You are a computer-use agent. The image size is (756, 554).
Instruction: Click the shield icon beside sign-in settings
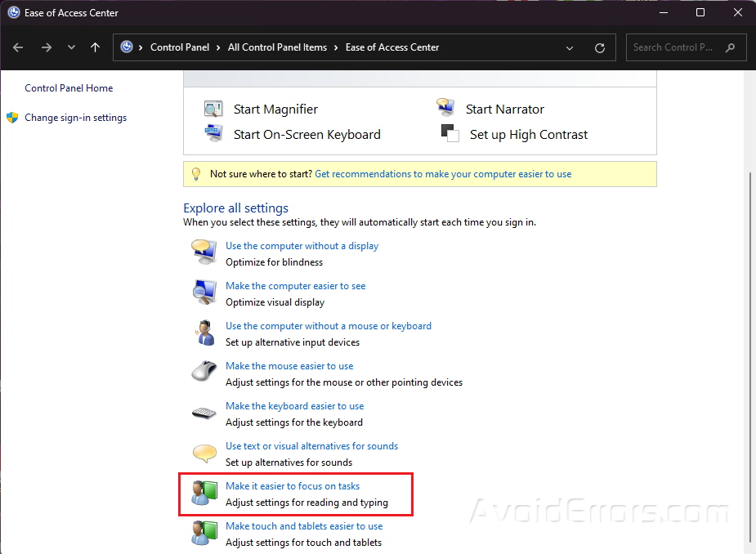pos(12,118)
